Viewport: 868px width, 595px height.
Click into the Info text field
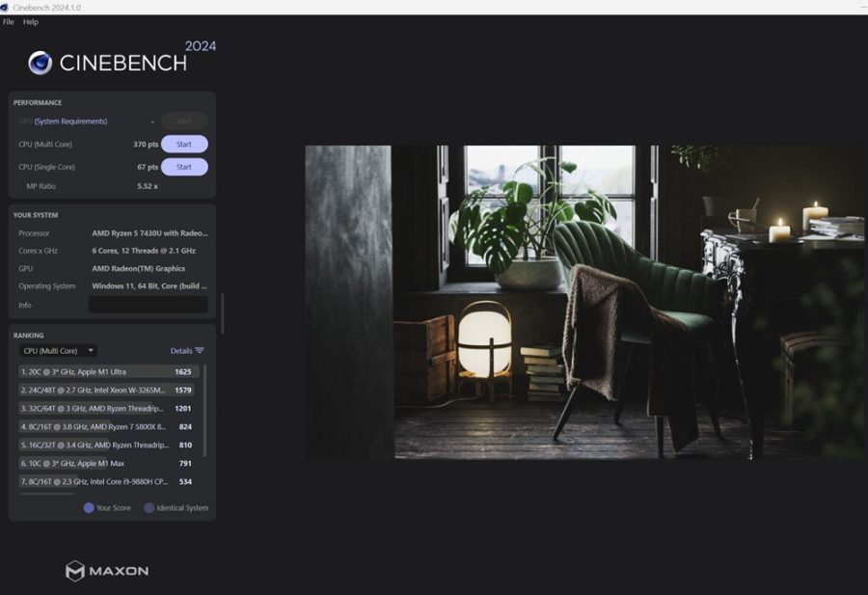(x=148, y=305)
